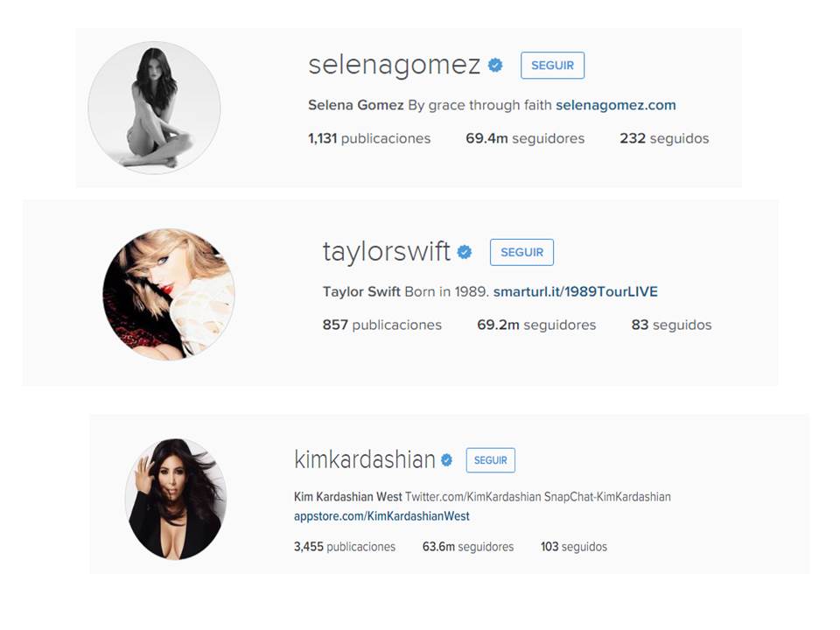Click the selenagomez verified badge icon
This screenshot has width=840, height=630.
pyautogui.click(x=495, y=66)
